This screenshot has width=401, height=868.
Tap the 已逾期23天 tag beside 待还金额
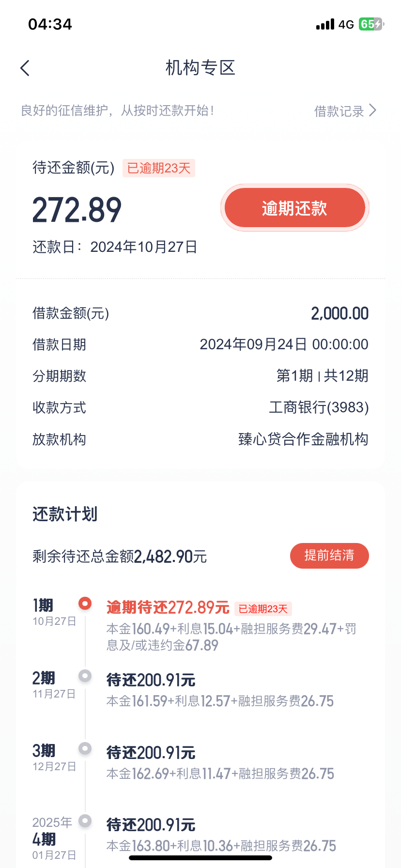click(x=159, y=168)
